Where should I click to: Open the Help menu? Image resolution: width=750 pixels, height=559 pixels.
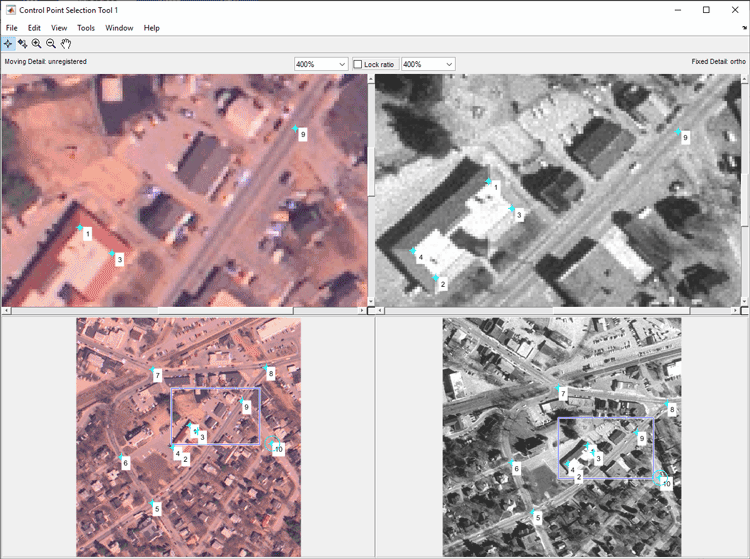pyautogui.click(x=152, y=28)
